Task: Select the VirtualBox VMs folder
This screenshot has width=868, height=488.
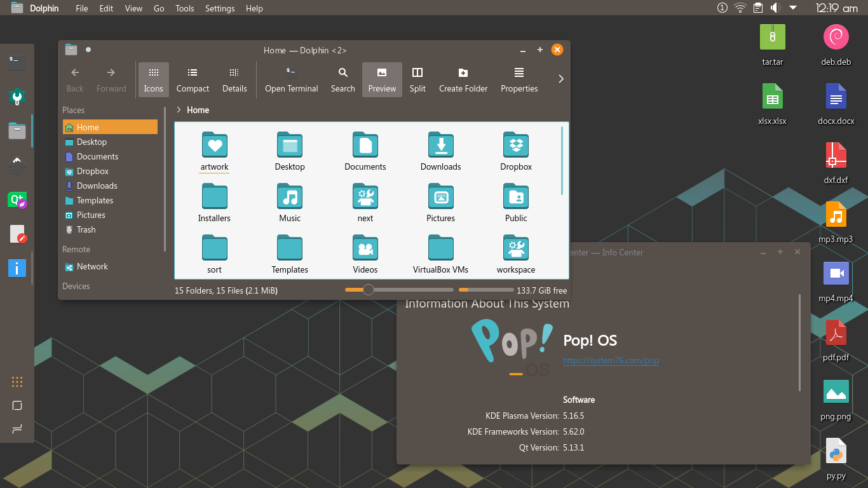Action: 441,254
